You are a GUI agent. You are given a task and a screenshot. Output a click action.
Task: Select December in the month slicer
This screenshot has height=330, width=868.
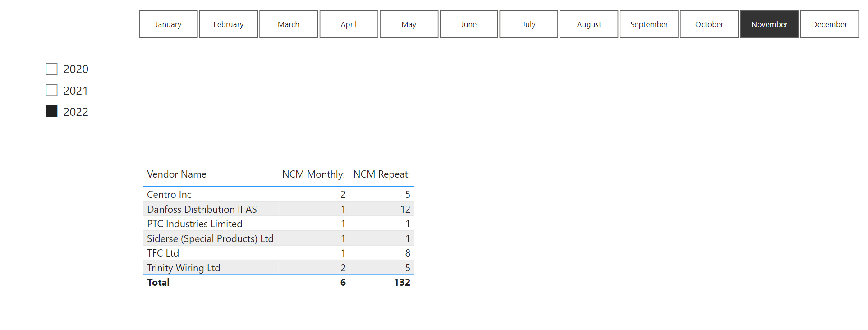click(x=830, y=24)
